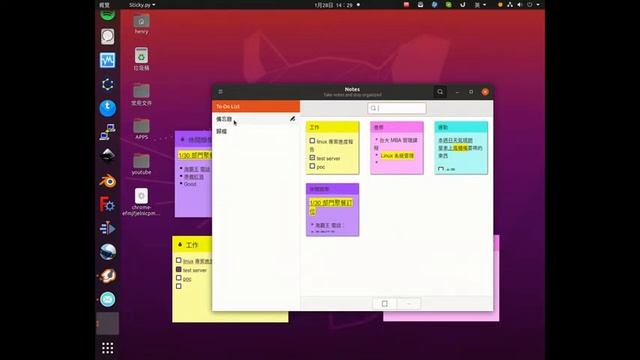Open the arrow-striped app in dock

(x=108, y=228)
